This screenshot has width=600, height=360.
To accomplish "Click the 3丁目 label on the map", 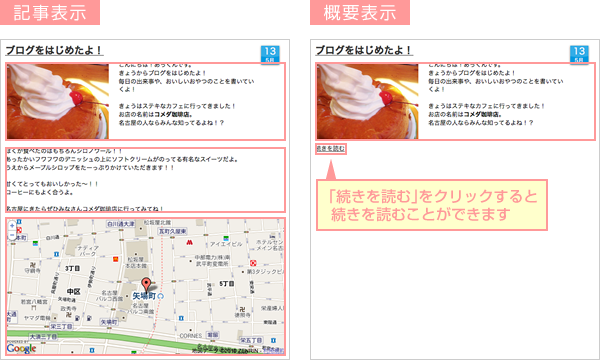I will pos(72,269).
